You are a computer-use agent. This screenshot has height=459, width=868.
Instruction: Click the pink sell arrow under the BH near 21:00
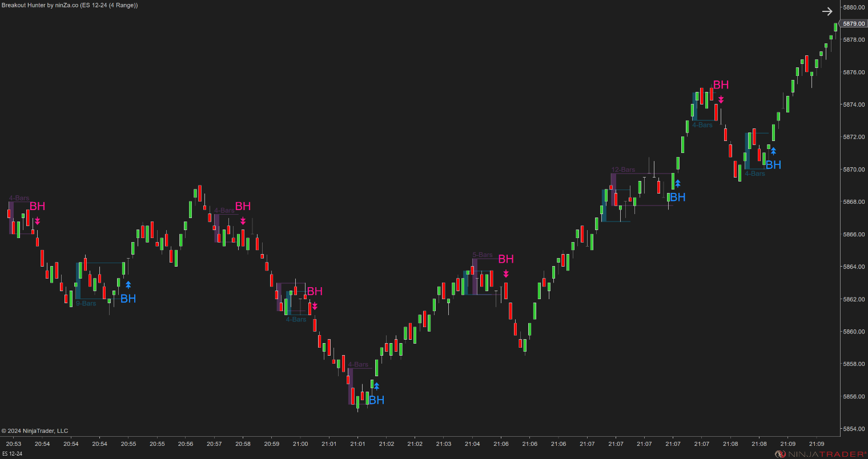pos(314,306)
